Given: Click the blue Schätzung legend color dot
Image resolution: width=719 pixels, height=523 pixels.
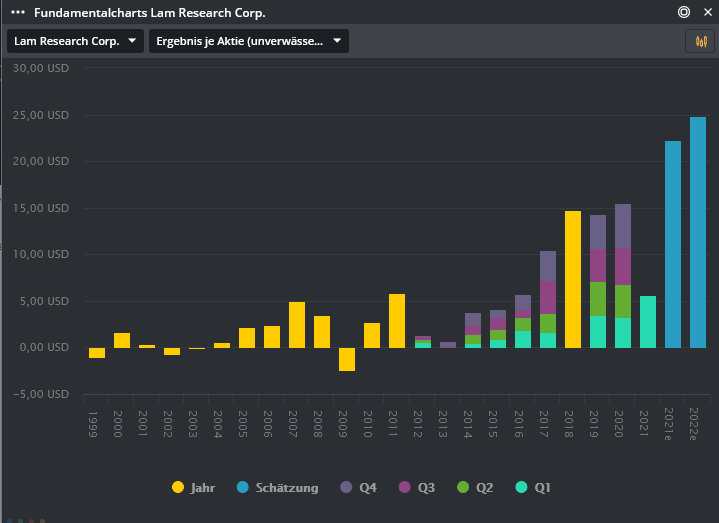Looking at the screenshot, I should pos(243,487).
